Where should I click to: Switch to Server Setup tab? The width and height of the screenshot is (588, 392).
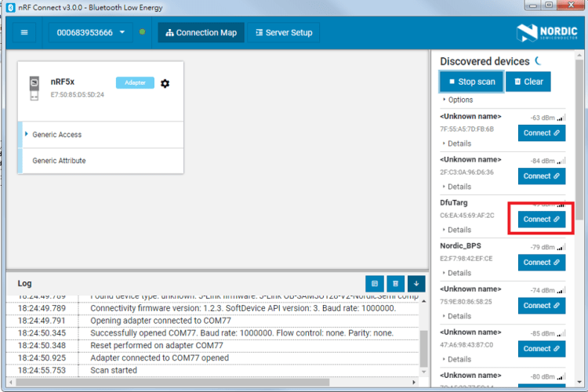click(284, 33)
